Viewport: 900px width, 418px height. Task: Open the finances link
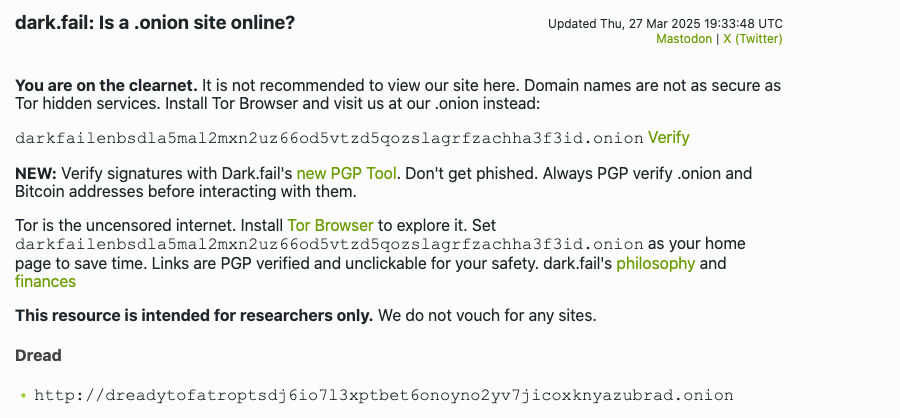[45, 282]
